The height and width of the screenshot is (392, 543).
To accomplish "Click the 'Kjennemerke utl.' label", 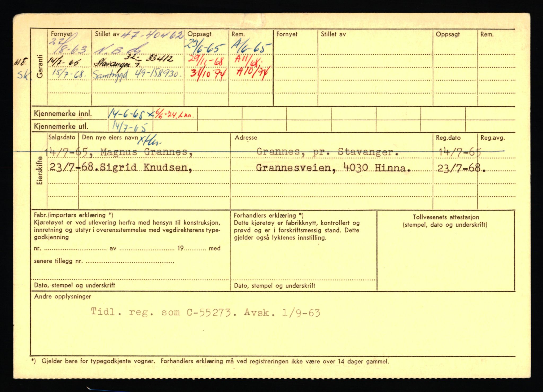I will click(61, 126).
